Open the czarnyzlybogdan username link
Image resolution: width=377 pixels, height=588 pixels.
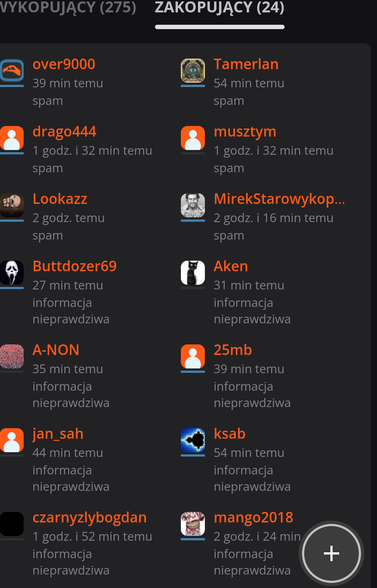coord(90,518)
